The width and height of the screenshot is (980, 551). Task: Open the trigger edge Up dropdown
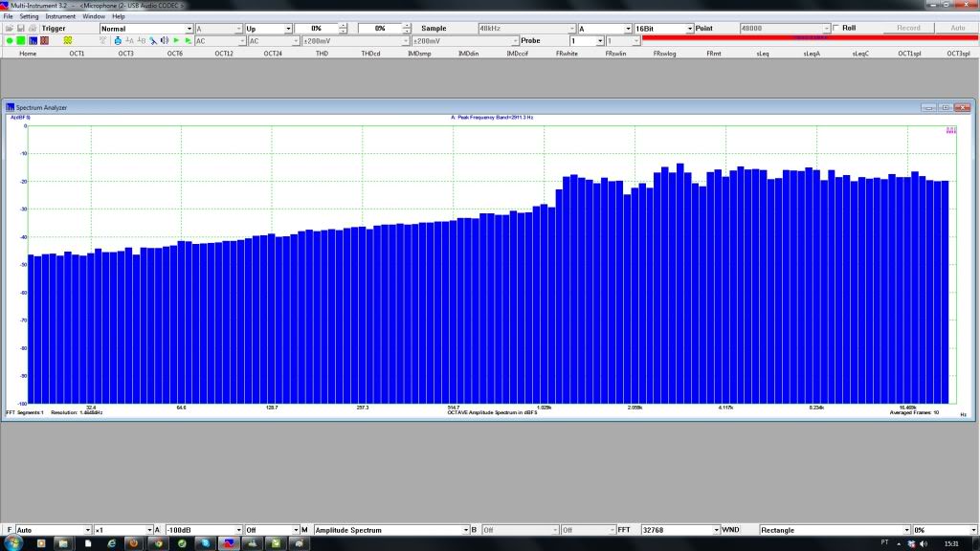pyautogui.click(x=269, y=29)
